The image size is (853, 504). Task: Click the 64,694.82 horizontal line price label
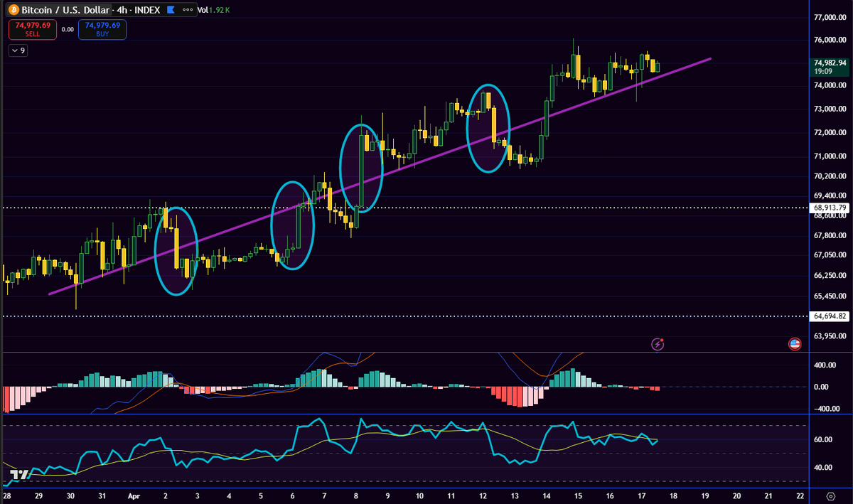830,316
